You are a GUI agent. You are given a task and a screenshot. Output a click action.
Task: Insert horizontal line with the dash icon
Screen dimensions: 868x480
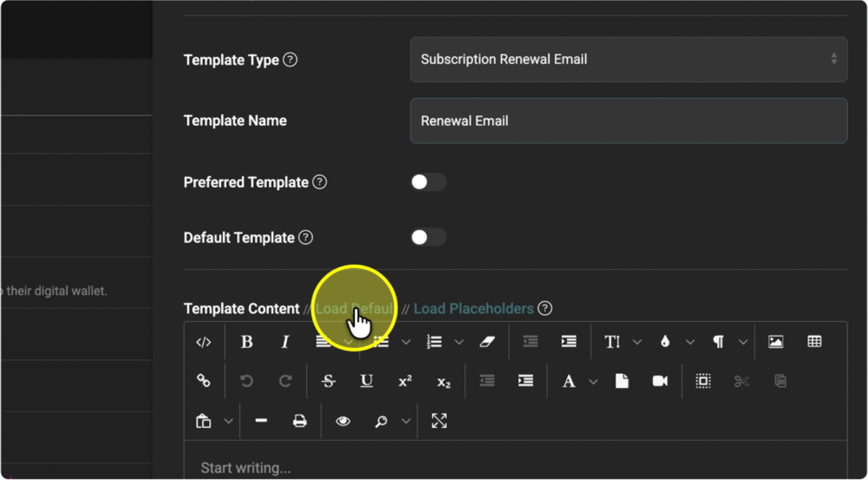pyautogui.click(x=261, y=421)
